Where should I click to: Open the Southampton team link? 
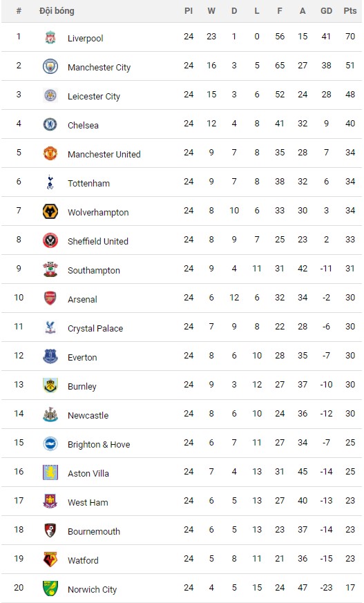(94, 270)
